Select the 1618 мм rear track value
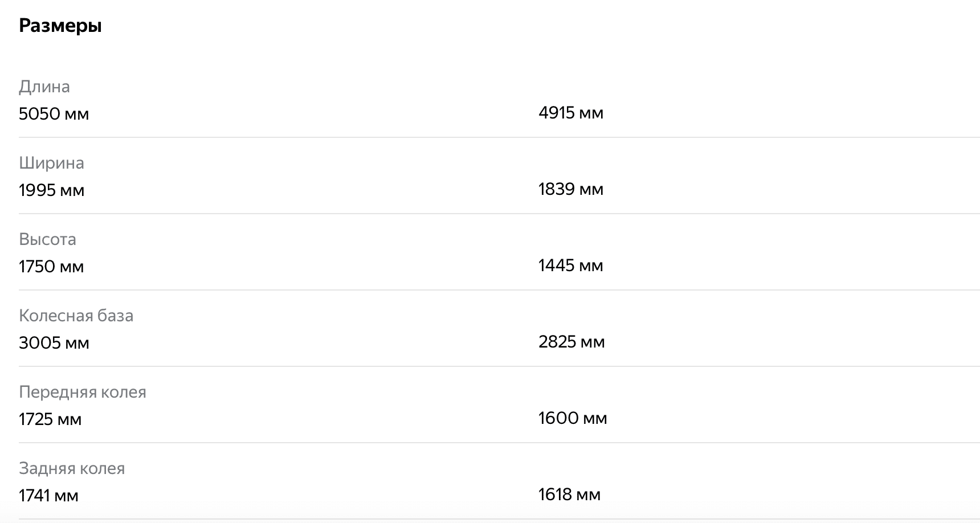 (x=569, y=495)
